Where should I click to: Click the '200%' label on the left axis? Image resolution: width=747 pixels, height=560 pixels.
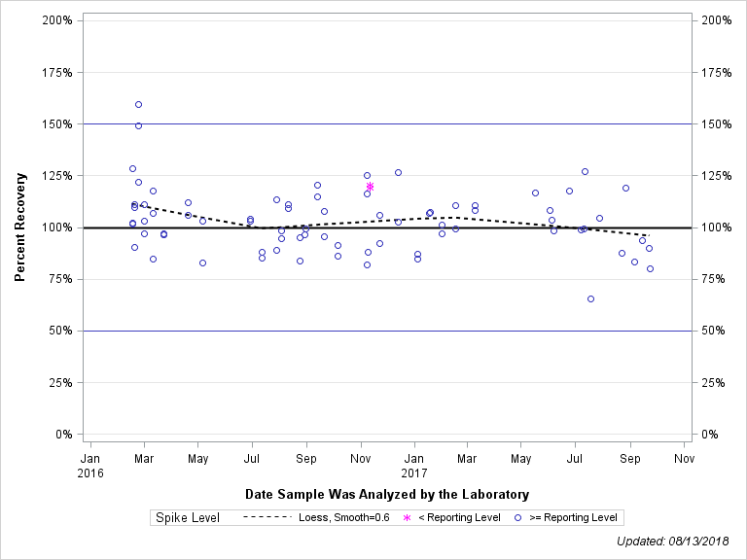pos(57,20)
